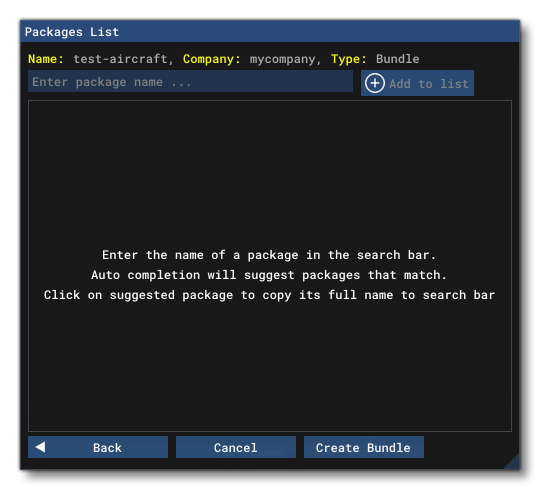Click the 'Click on suggested package' line

(269, 295)
